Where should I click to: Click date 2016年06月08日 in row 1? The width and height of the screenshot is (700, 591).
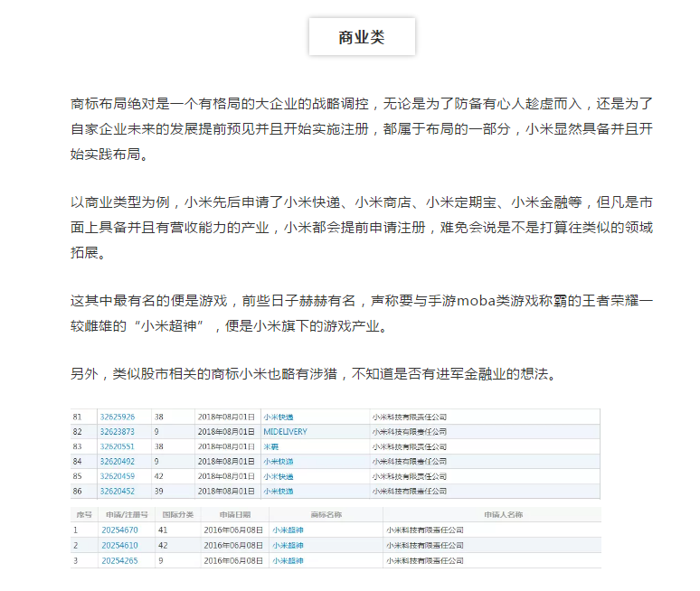(x=233, y=530)
